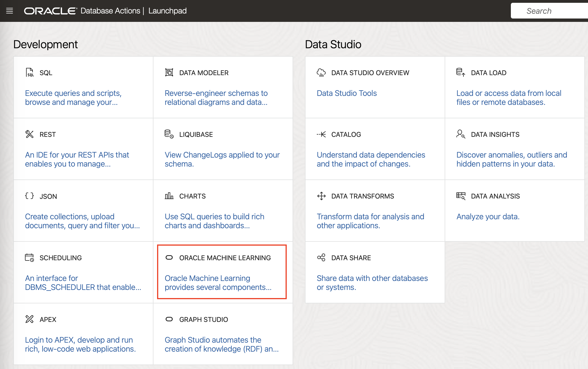Click the Data Share icon
Image resolution: width=588 pixels, height=369 pixels.
click(x=321, y=257)
